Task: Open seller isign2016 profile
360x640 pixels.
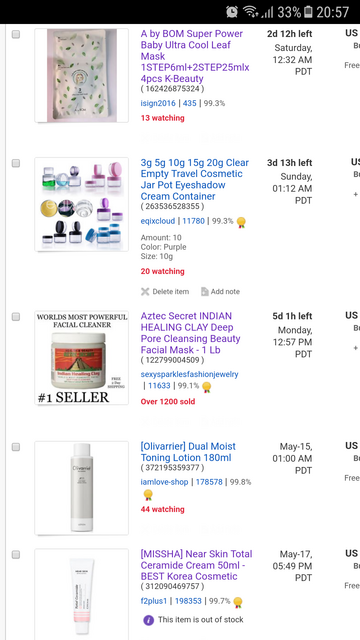Action: [158, 103]
